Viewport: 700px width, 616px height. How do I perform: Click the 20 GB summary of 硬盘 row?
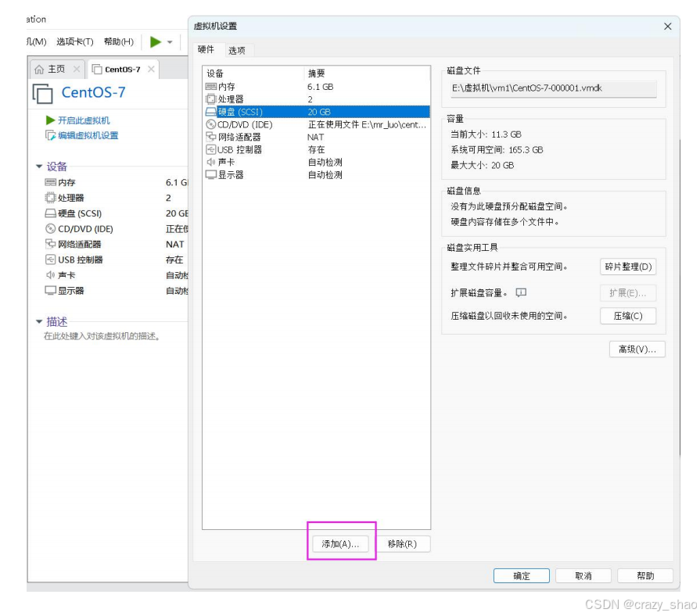pos(319,112)
